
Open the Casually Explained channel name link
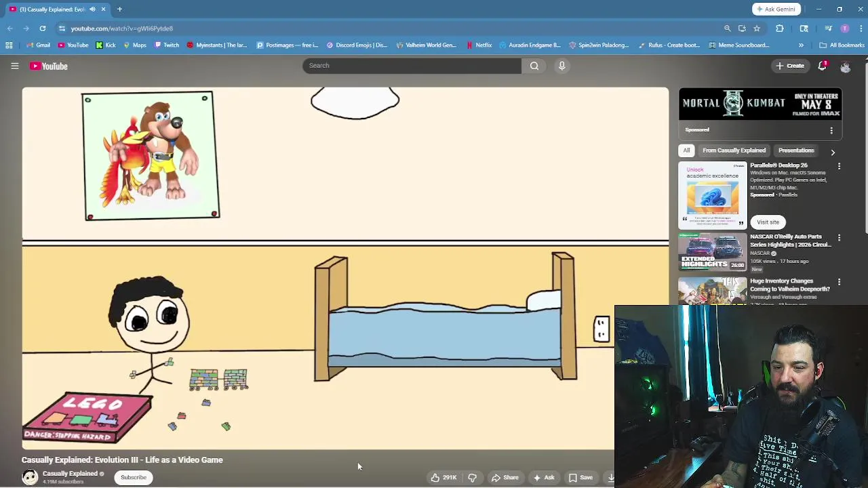[x=70, y=474]
